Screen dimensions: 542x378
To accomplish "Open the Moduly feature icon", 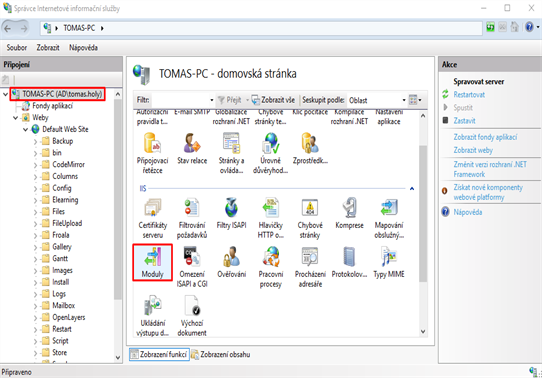I will pos(152,262).
